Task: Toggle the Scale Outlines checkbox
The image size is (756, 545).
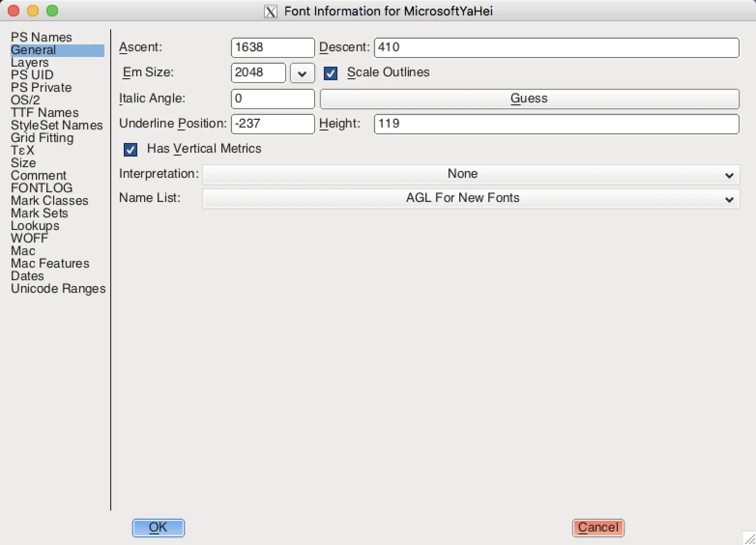Action: 331,73
